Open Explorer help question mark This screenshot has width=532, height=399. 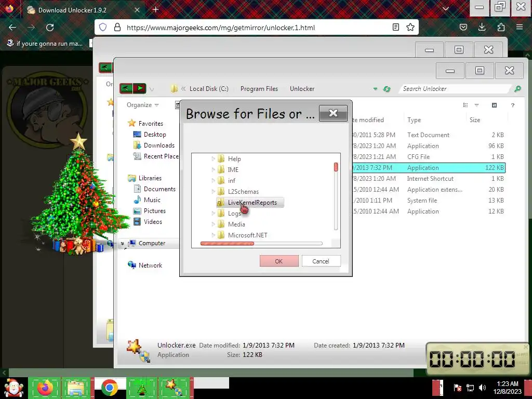tap(513, 105)
